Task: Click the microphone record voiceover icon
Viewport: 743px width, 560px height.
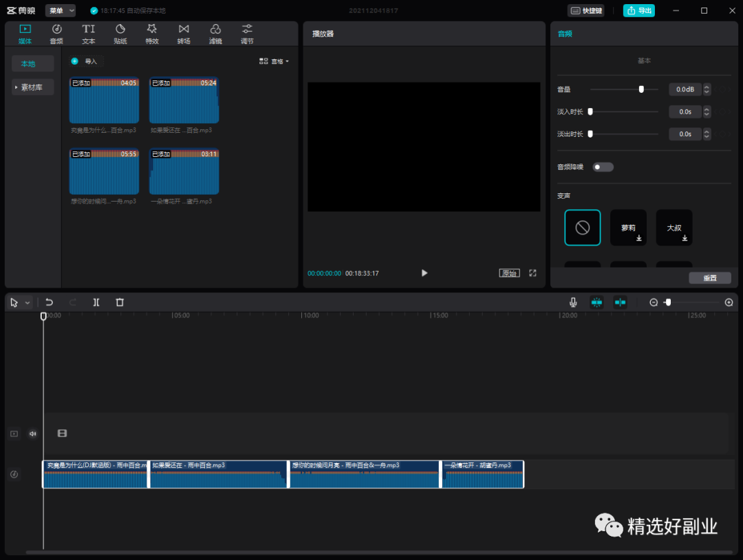Action: 572,302
